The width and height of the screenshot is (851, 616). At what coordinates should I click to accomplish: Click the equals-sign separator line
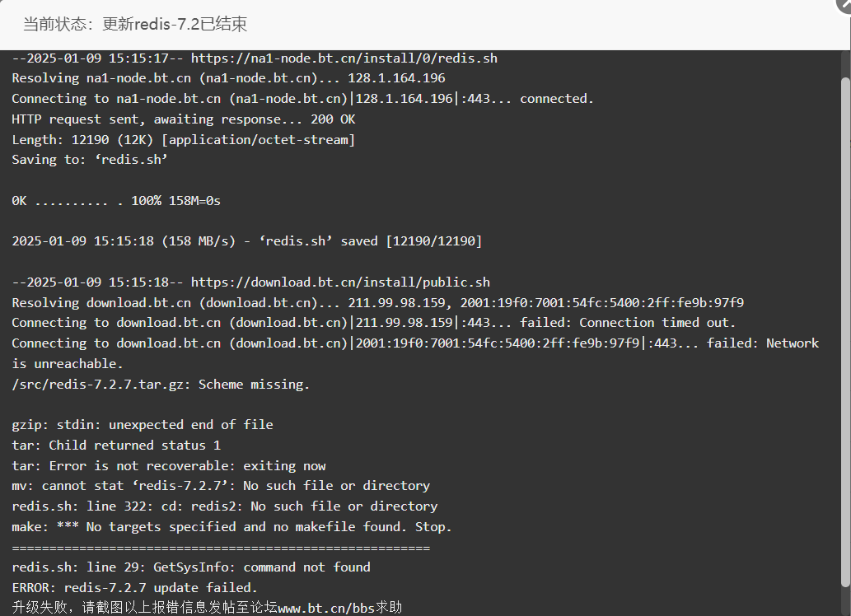tap(221, 548)
